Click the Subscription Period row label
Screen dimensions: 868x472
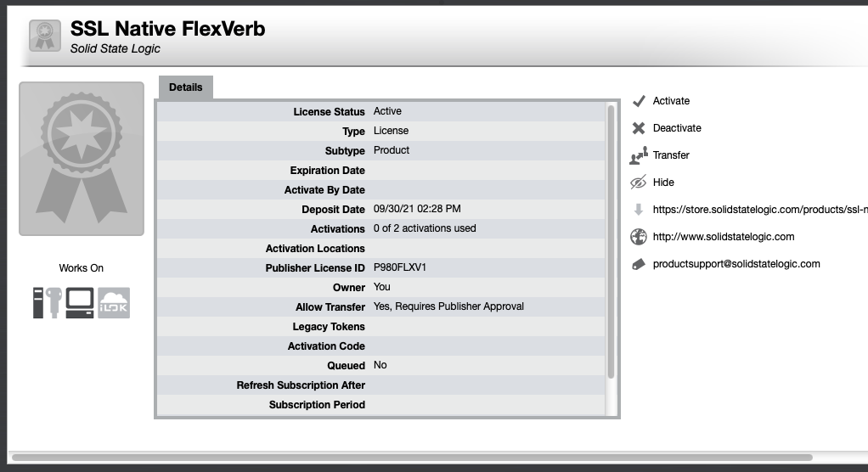tap(317, 404)
